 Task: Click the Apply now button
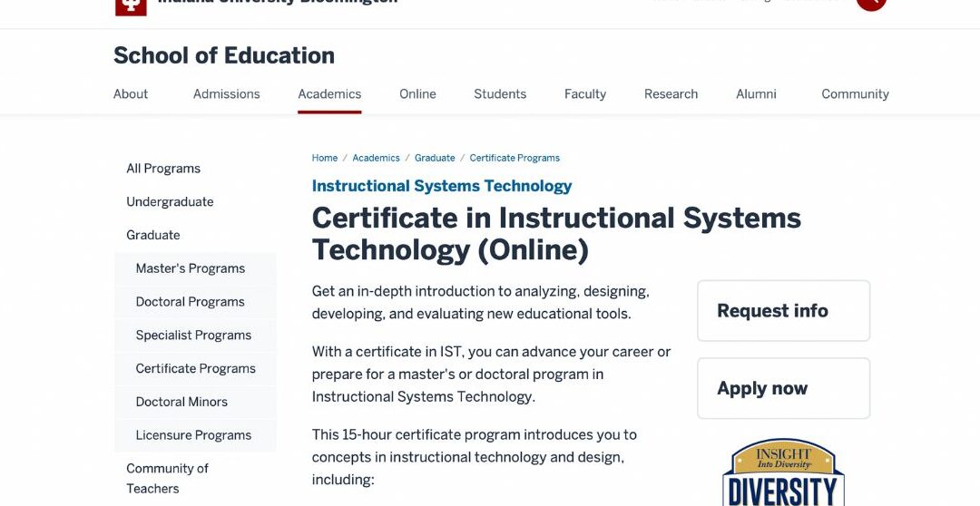[x=784, y=388]
